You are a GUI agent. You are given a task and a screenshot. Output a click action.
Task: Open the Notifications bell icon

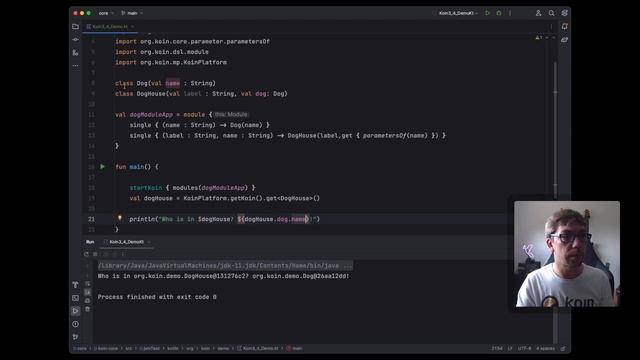[564, 27]
